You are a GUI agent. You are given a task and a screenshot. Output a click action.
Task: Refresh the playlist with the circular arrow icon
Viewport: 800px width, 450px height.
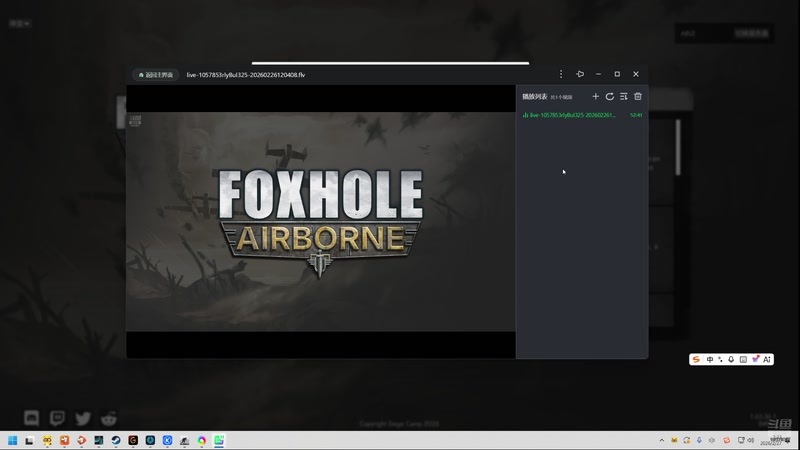tap(610, 96)
